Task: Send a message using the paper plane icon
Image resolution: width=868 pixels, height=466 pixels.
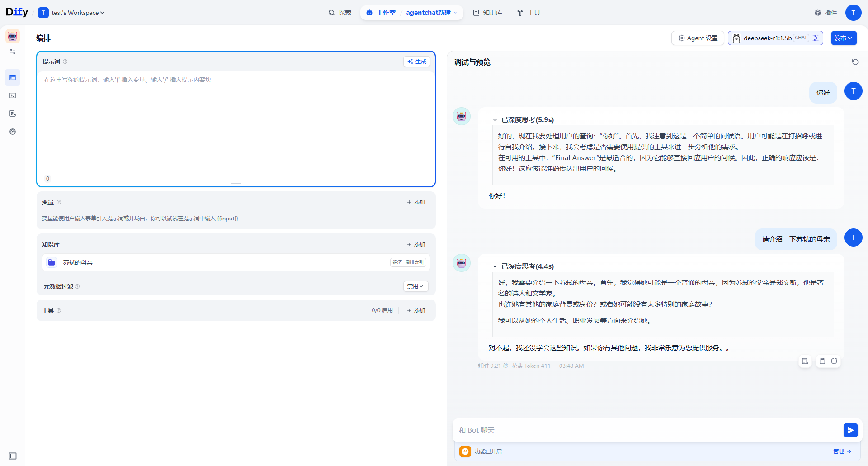Action: [x=851, y=430]
